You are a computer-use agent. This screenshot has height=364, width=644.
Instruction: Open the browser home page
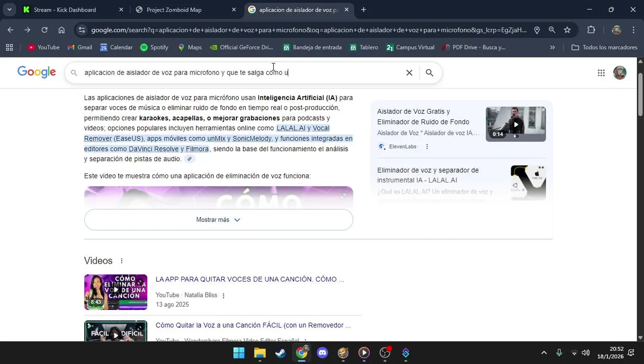click(62, 30)
